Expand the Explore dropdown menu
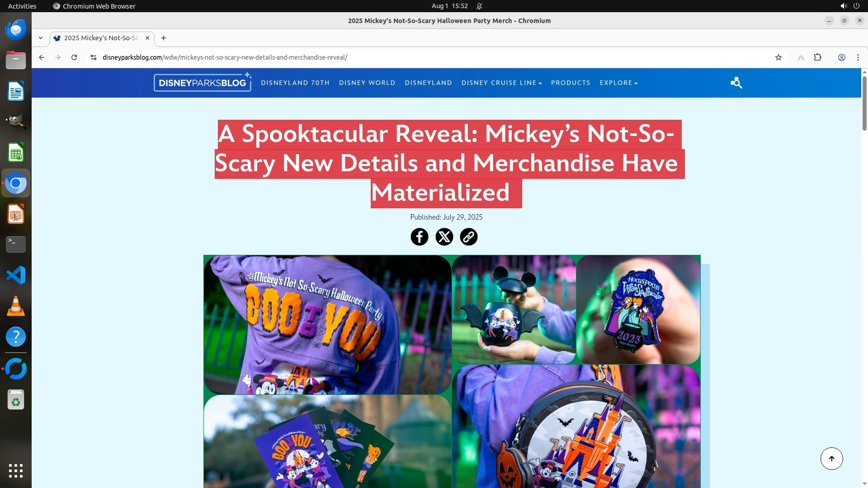 tap(618, 83)
